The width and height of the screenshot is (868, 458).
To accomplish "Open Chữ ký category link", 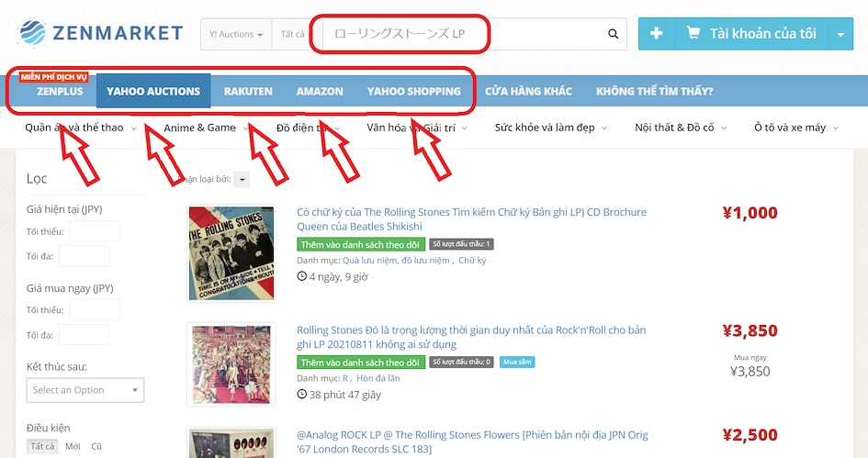I will (x=472, y=260).
